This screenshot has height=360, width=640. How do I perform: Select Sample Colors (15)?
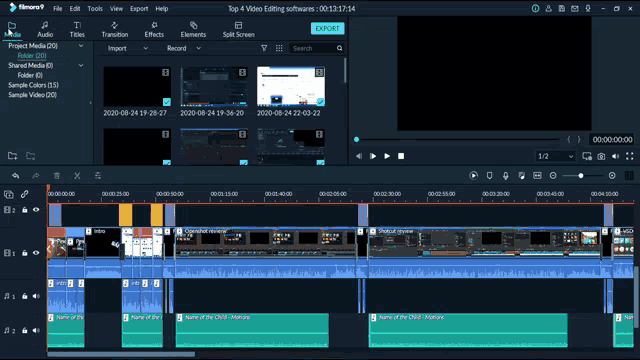[33, 85]
